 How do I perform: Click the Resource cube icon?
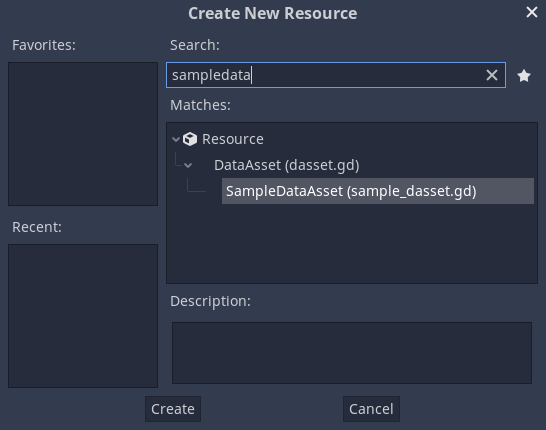(x=190, y=139)
